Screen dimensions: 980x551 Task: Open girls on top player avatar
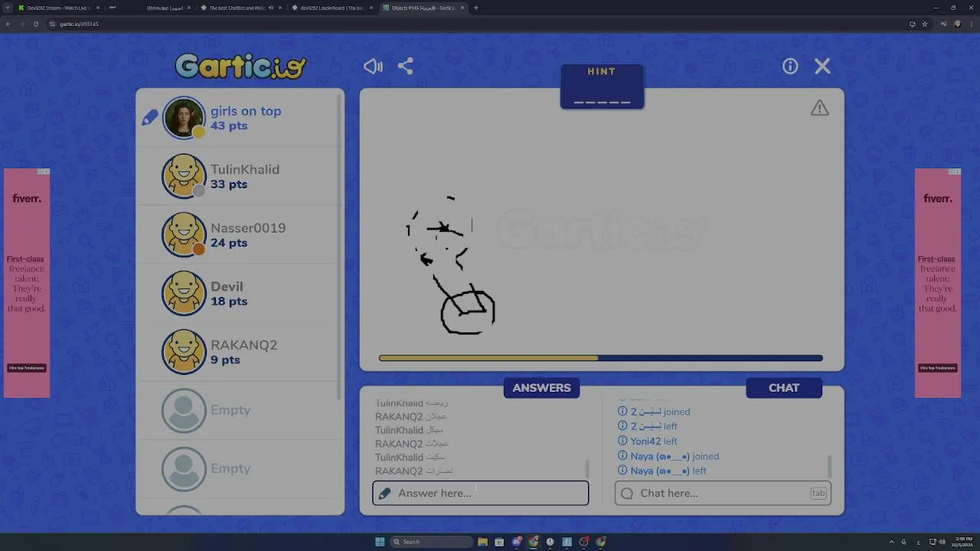click(x=184, y=118)
